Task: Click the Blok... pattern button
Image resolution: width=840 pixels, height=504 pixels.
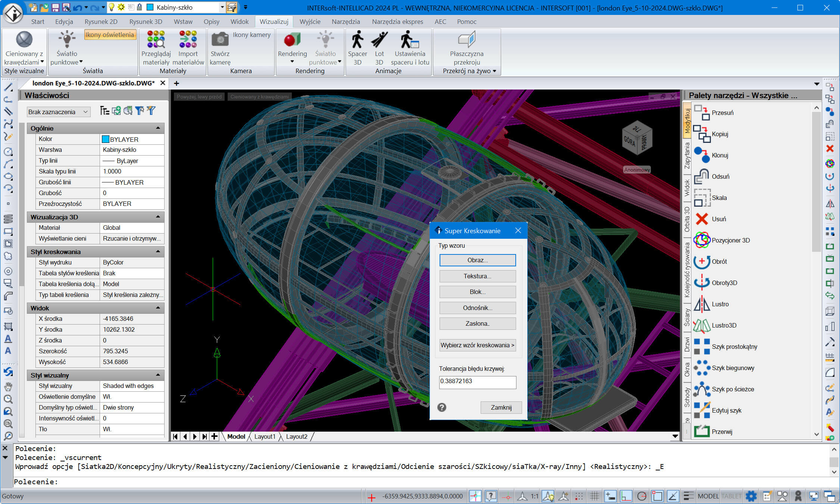Action: click(x=478, y=292)
